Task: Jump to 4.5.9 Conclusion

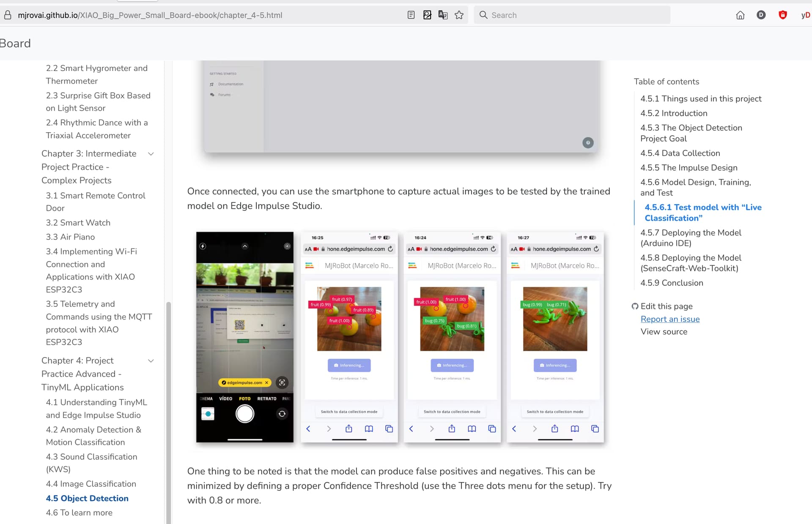Action: (x=672, y=283)
